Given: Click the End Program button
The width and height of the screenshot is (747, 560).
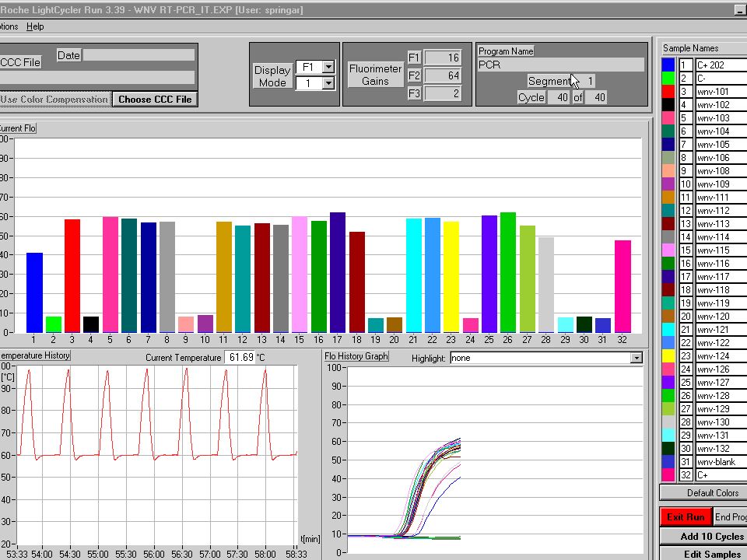Looking at the screenshot, I should click(x=730, y=516).
